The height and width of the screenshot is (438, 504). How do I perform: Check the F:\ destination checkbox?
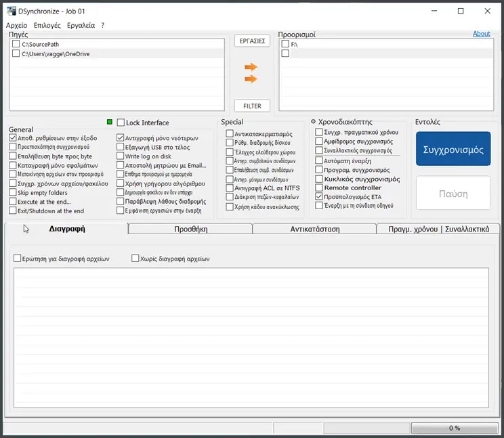(x=285, y=44)
